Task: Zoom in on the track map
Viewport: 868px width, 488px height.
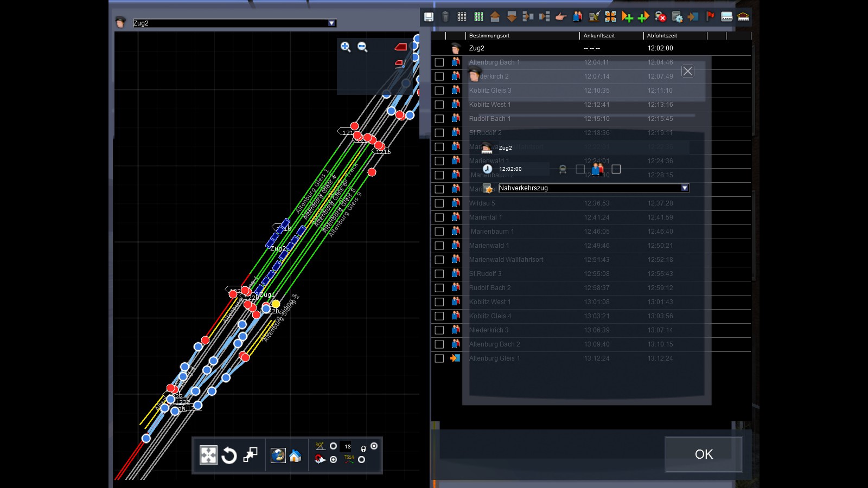Action: [346, 47]
